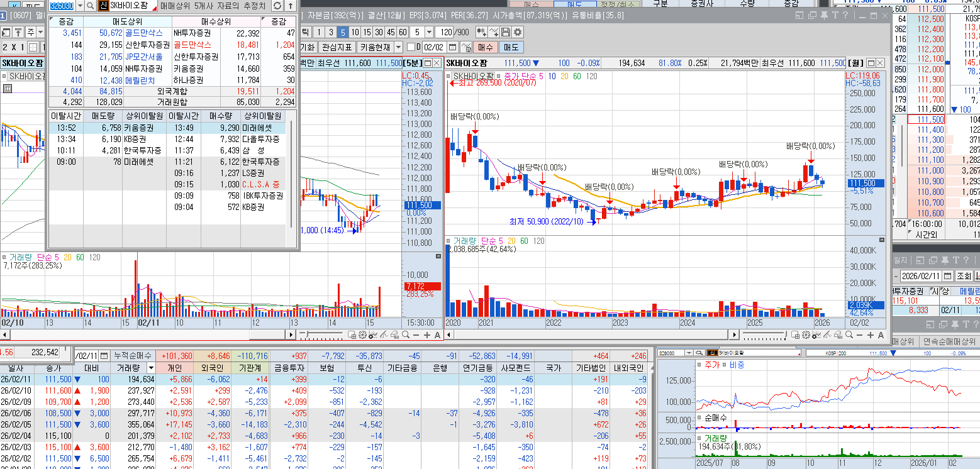Zoom in with plus under 5-minute chart

[x=427, y=335]
